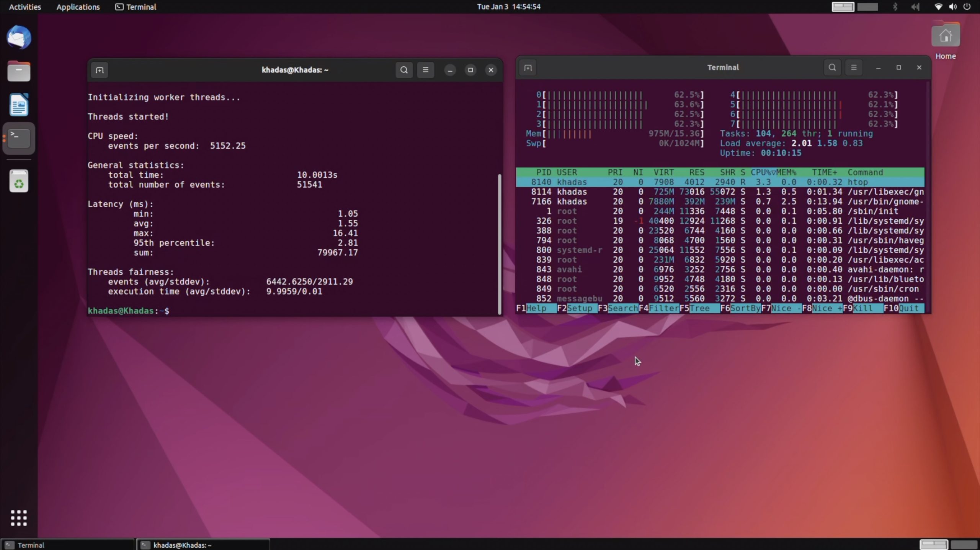Open the Applications menu
The width and height of the screenshot is (980, 550).
tap(78, 7)
